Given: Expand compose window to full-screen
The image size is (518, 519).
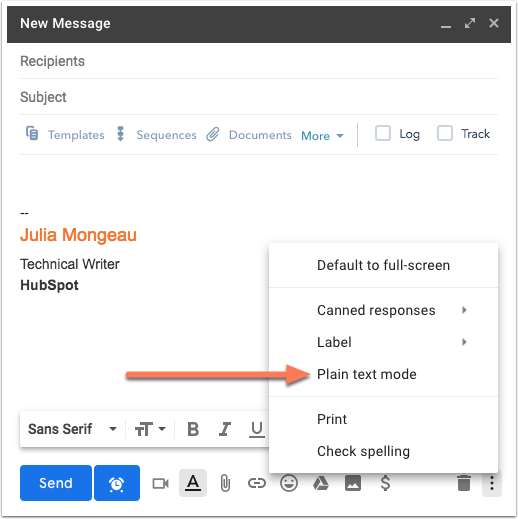Looking at the screenshot, I should pos(470,23).
